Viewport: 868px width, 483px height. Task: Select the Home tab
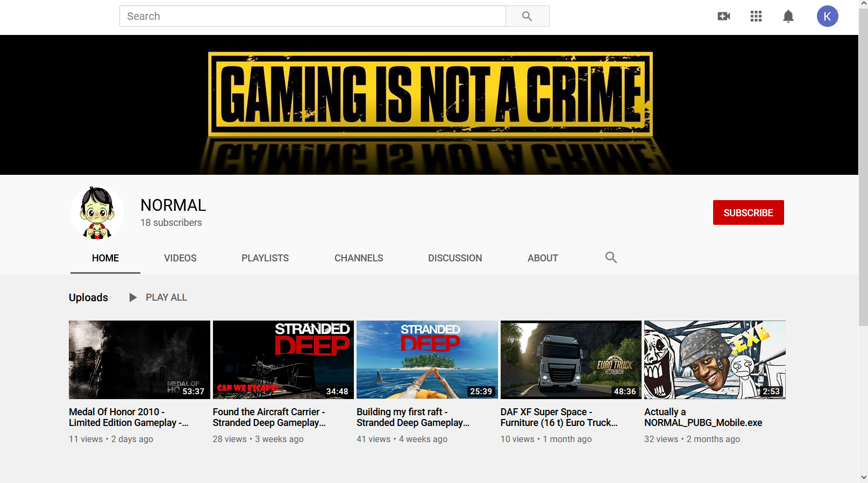(x=105, y=258)
